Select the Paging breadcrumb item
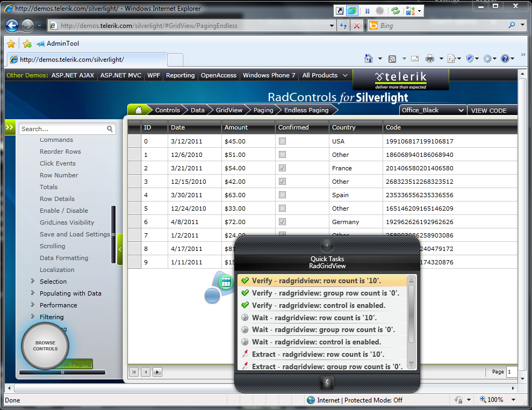 (263, 110)
